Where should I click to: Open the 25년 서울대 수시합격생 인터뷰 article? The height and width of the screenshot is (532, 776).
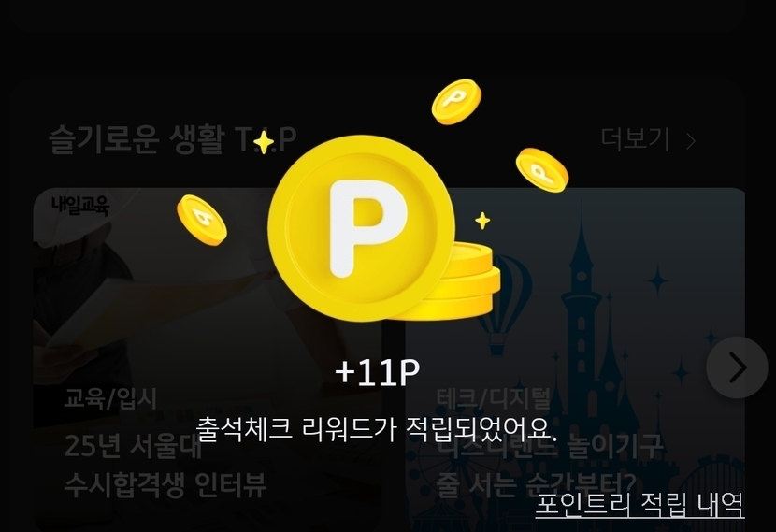165,466
